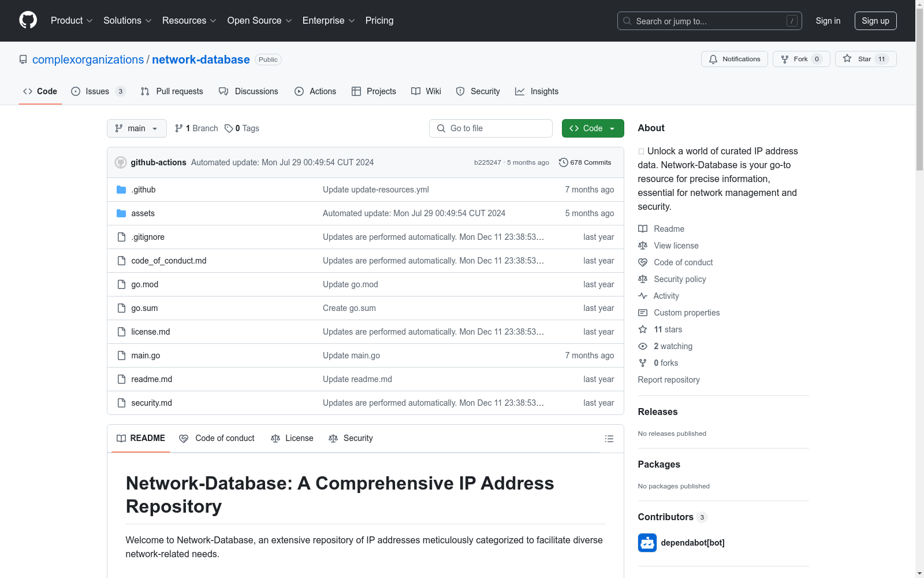Screen dimensions: 924x578
Task: Open the Pricing link
Action: (379, 21)
